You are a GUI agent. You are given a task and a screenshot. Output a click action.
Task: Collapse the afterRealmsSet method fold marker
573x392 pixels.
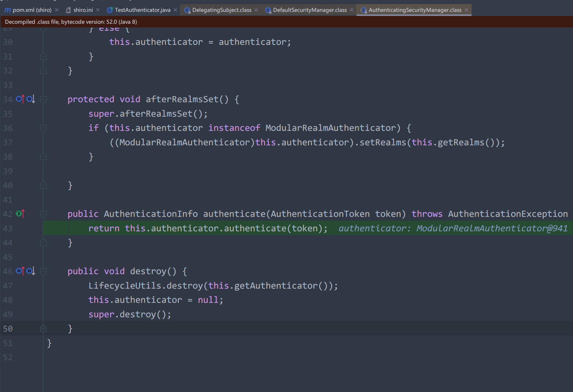pyautogui.click(x=43, y=99)
